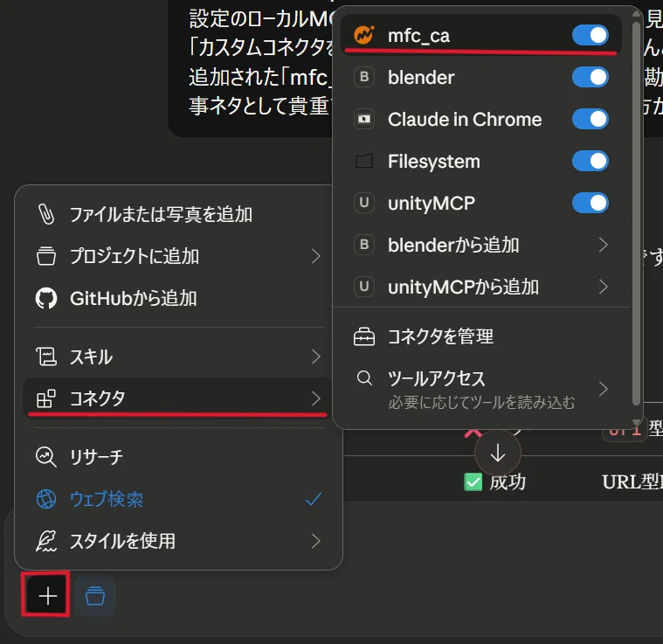Click the connector list scrollbar thumb

click(x=636, y=213)
